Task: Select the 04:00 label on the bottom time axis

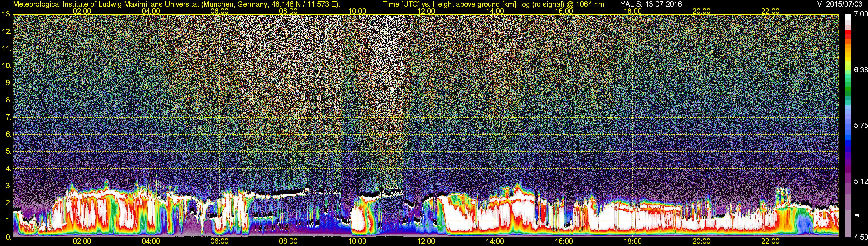Action: click(x=151, y=241)
